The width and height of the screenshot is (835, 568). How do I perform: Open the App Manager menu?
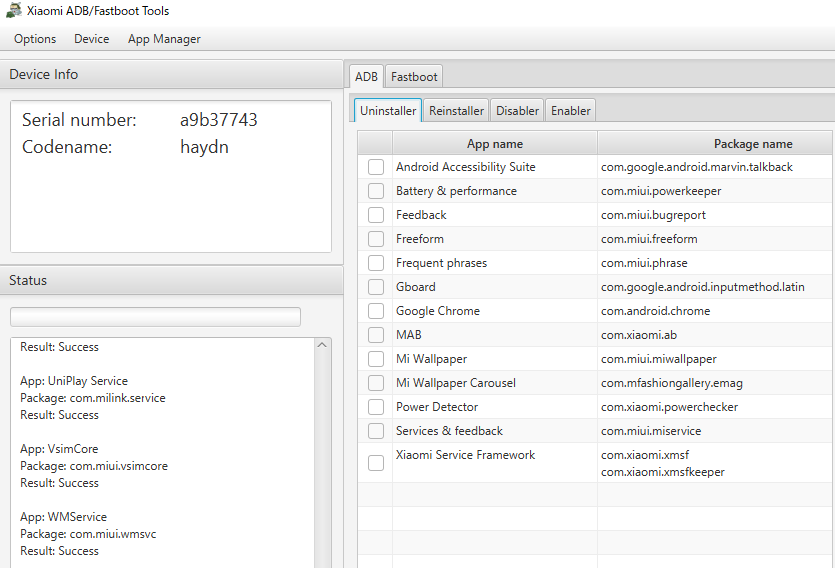click(164, 39)
